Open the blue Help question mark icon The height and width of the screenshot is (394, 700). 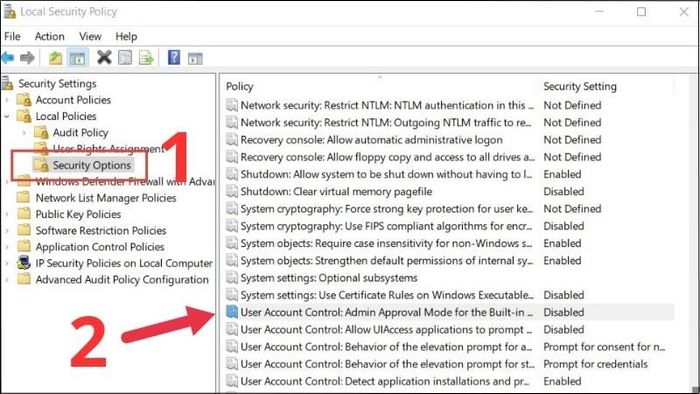pyautogui.click(x=174, y=57)
